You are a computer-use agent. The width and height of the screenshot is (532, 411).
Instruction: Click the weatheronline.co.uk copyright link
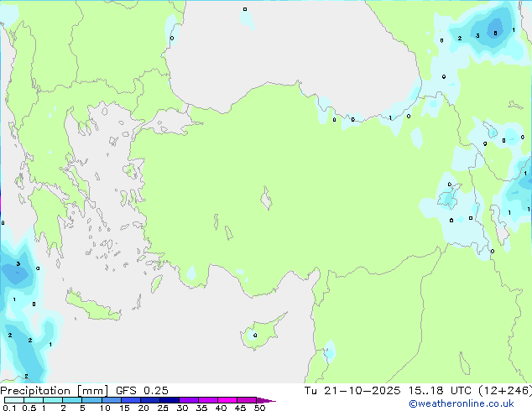point(462,403)
